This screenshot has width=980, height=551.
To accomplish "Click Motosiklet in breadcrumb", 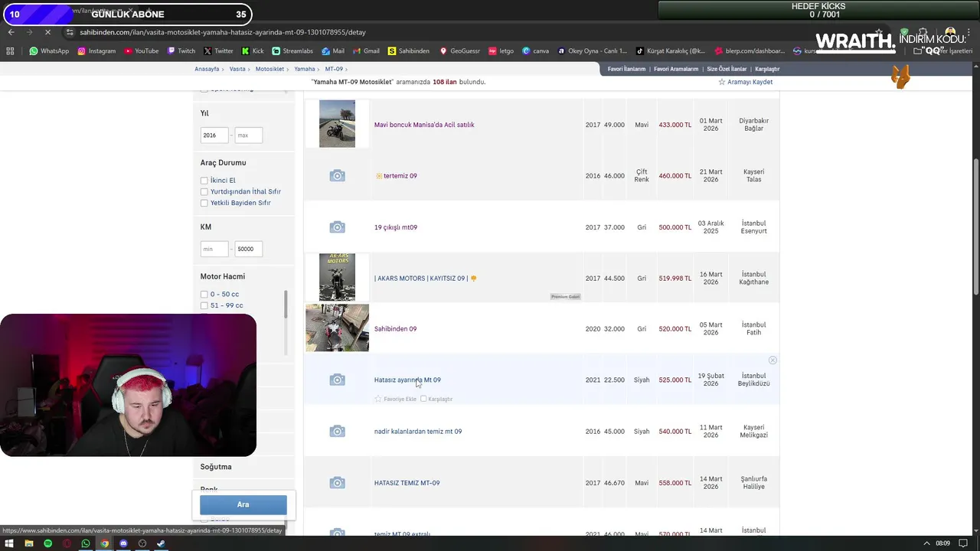I will pyautogui.click(x=269, y=69).
